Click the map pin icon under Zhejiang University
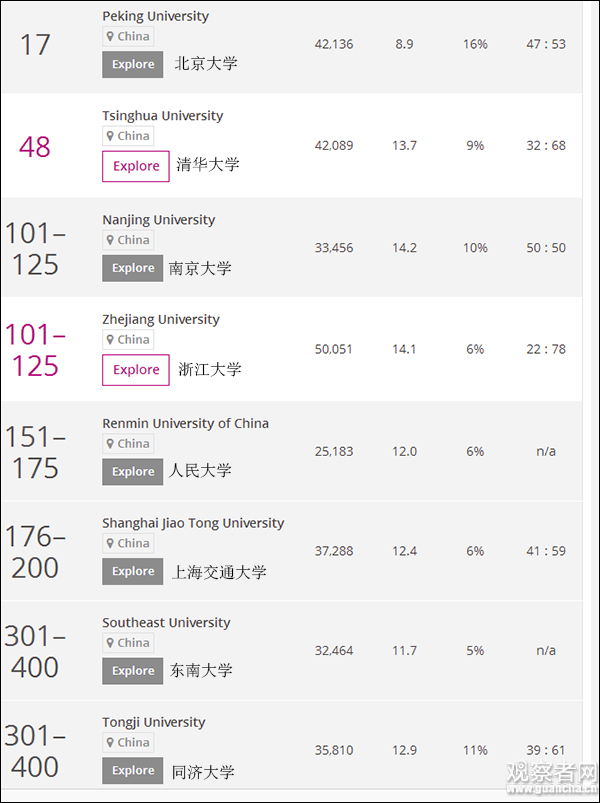This screenshot has width=600, height=803. pos(111,340)
